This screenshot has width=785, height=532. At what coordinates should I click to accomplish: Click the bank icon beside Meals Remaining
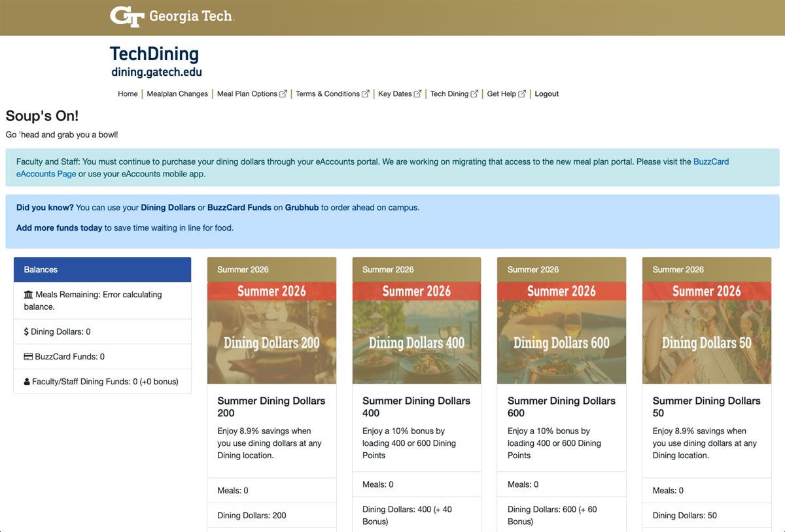coord(28,295)
